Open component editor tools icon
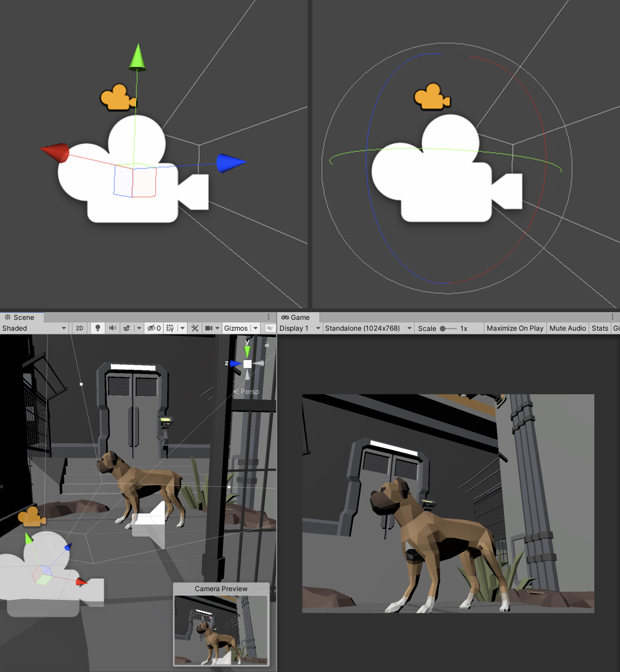This screenshot has width=620, height=672. pos(195,328)
